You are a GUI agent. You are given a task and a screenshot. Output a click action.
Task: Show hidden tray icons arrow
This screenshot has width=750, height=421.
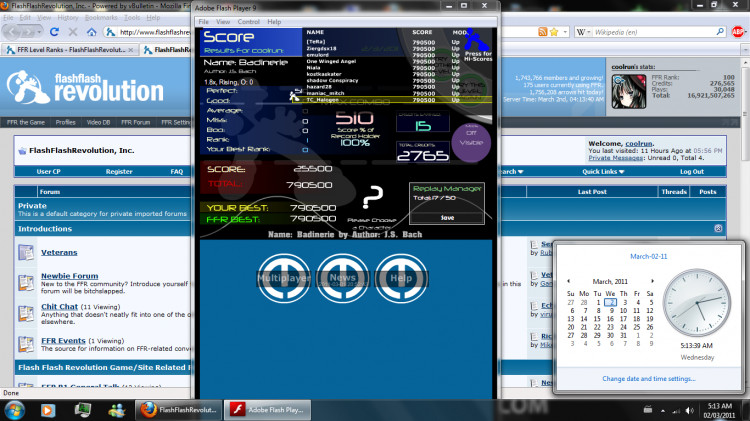point(662,410)
